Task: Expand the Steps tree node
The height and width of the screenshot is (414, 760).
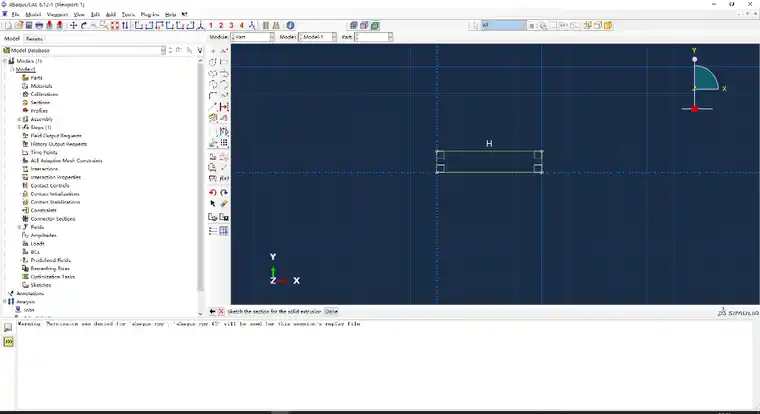Action: point(19,127)
